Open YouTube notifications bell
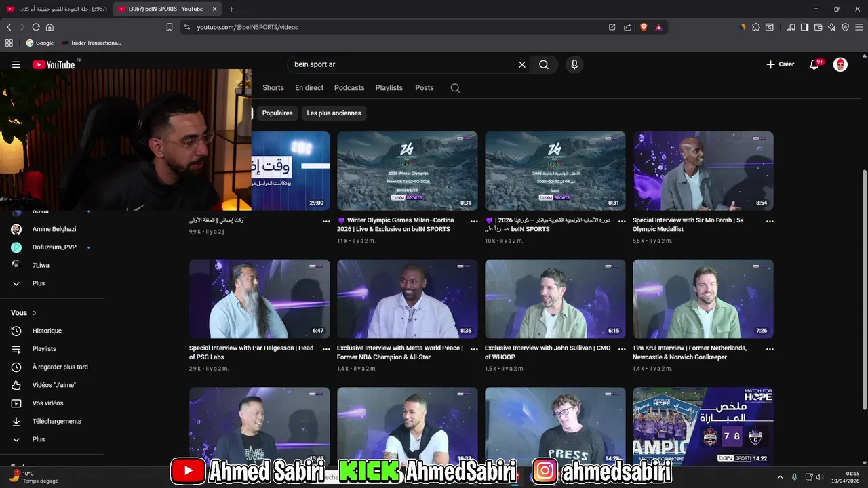Viewport: 868px width, 488px height. 814,64
